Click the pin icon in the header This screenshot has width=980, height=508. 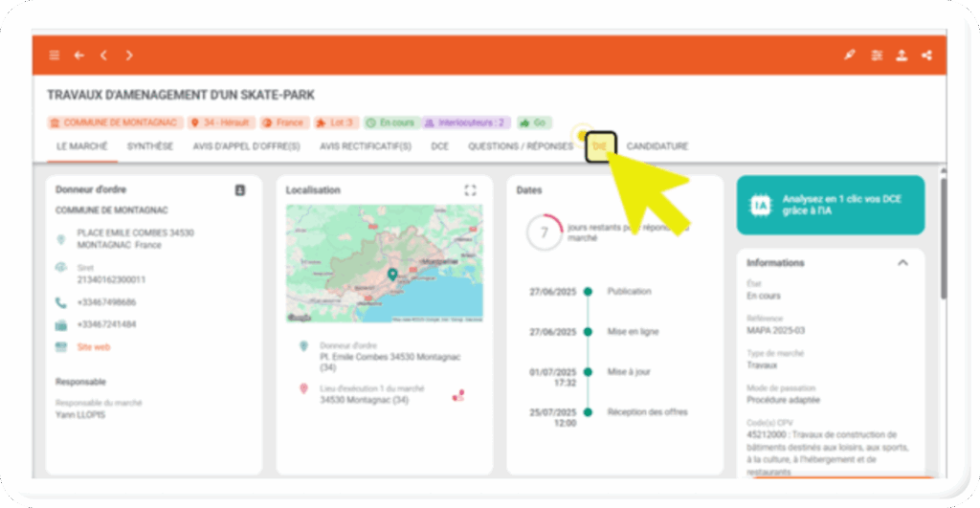coord(849,55)
